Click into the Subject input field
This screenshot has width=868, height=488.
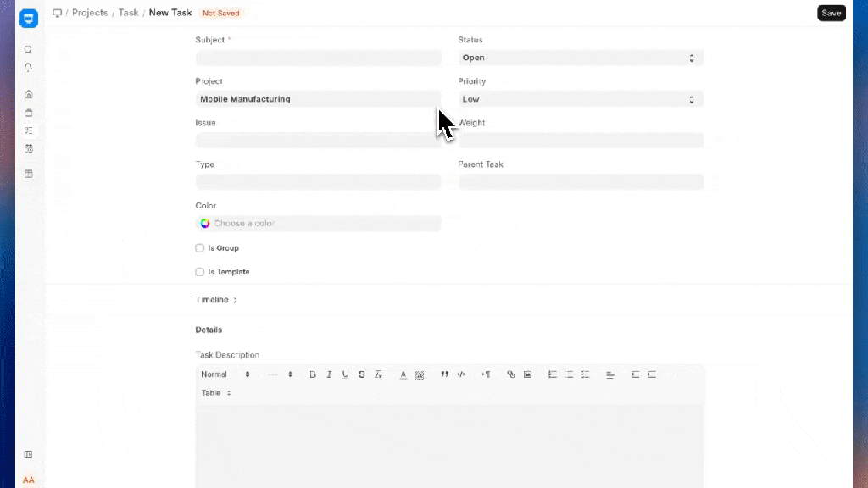(x=318, y=58)
